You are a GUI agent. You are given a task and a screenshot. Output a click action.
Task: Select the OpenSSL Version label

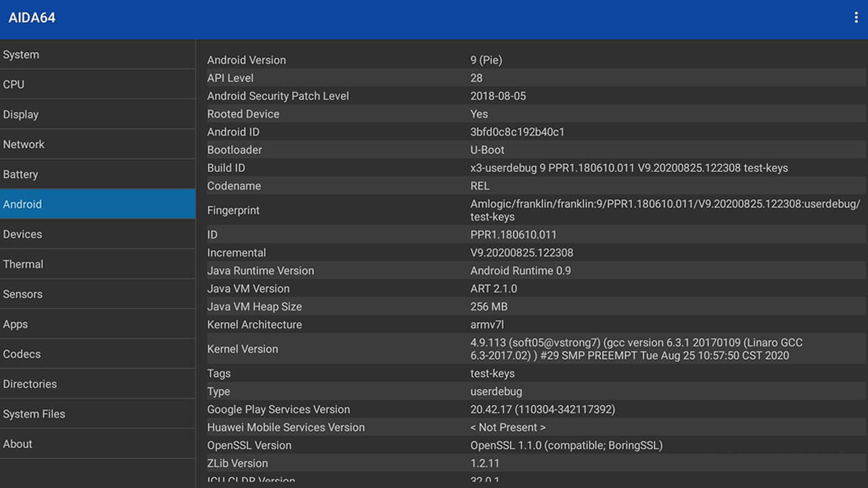click(x=249, y=445)
